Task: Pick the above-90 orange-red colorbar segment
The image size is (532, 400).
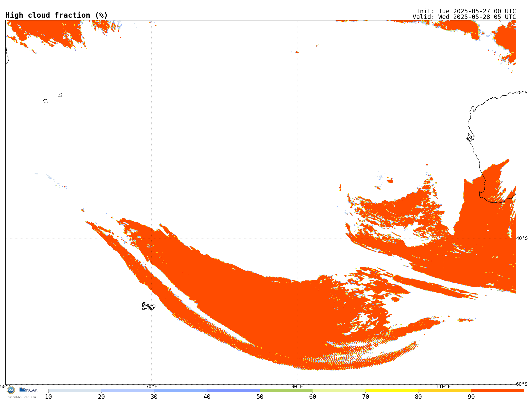Action: [x=498, y=391]
